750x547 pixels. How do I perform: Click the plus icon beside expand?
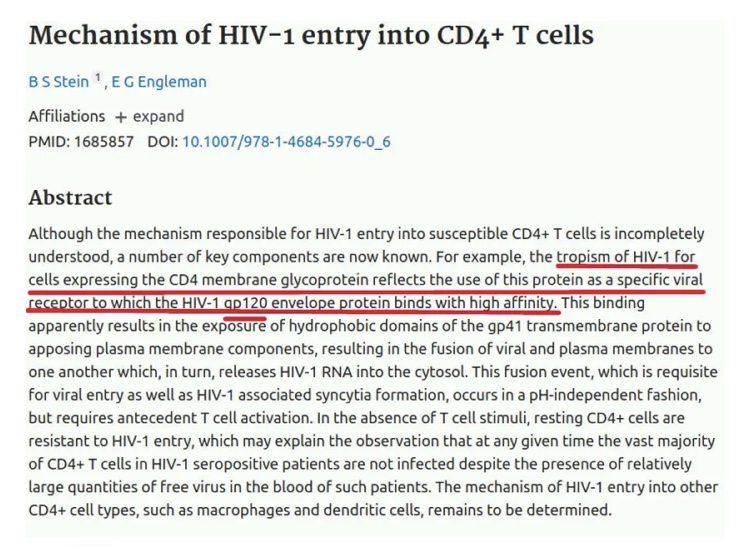pos(120,116)
